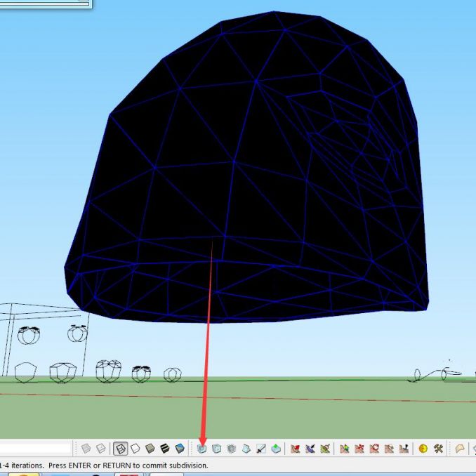Select Artisan Vertex Rotate tool
The height and width of the screenshot is (476, 476).
[374, 449]
